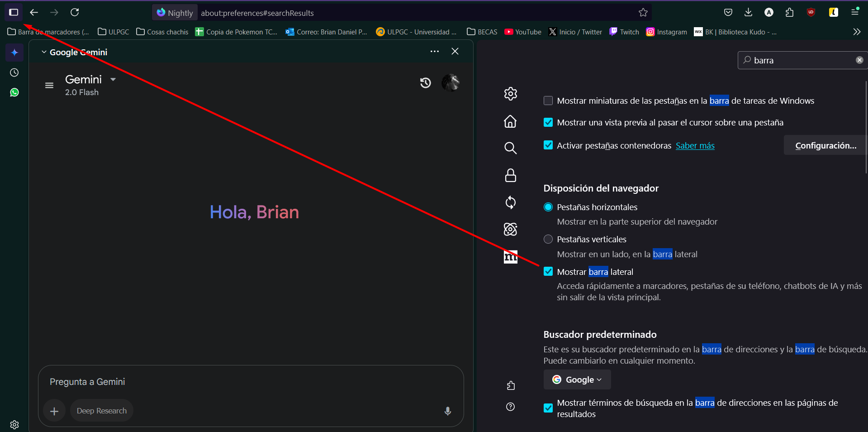Open the Instagram bookmark
868x432 pixels.
pos(666,32)
